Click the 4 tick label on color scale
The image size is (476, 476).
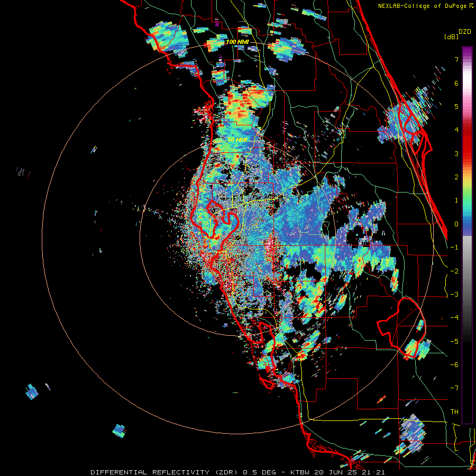click(456, 130)
